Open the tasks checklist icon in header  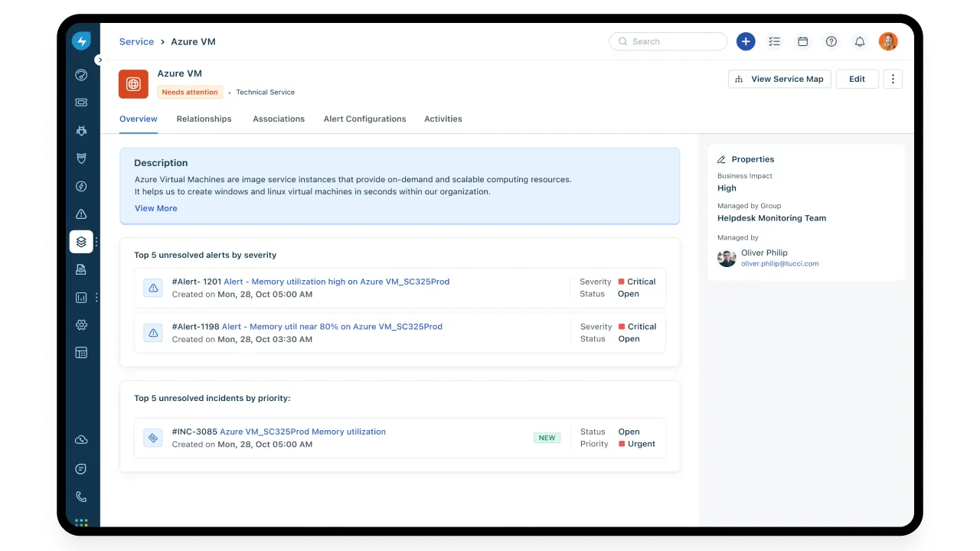[x=774, y=41]
